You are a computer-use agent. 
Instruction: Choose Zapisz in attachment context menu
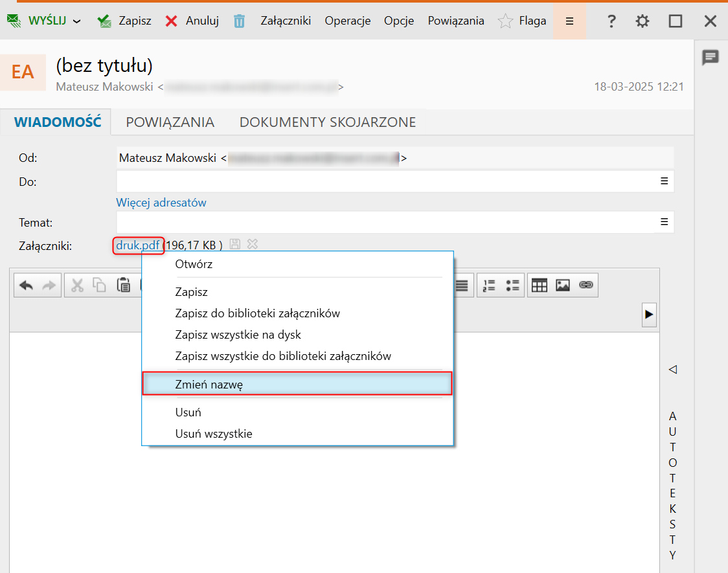pos(297,292)
